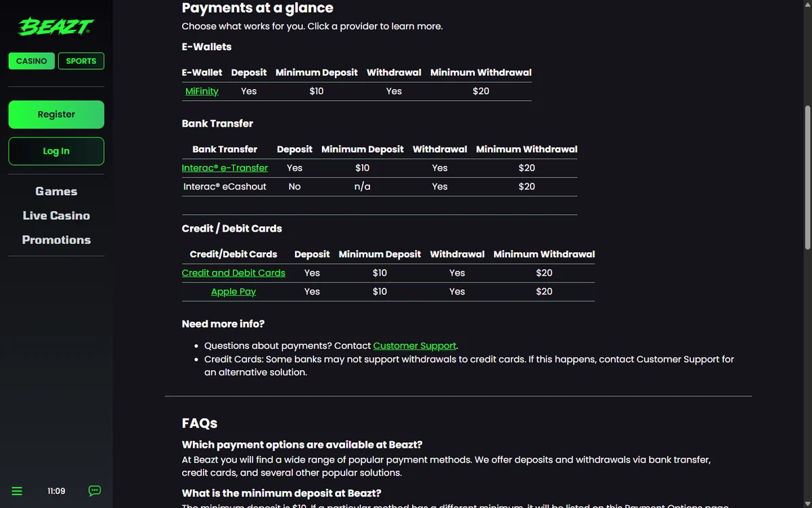This screenshot has width=812, height=508.
Task: Select the "n/a" minimum deposit cell
Action: (x=363, y=186)
